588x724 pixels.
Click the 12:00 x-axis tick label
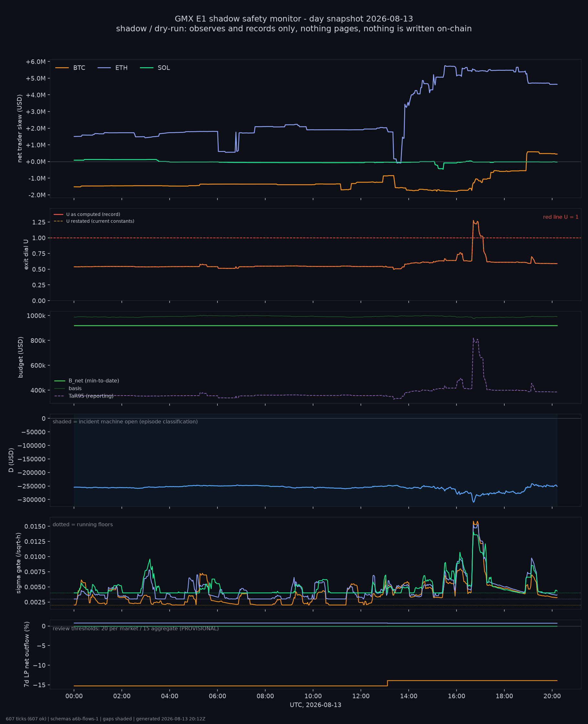click(361, 696)
